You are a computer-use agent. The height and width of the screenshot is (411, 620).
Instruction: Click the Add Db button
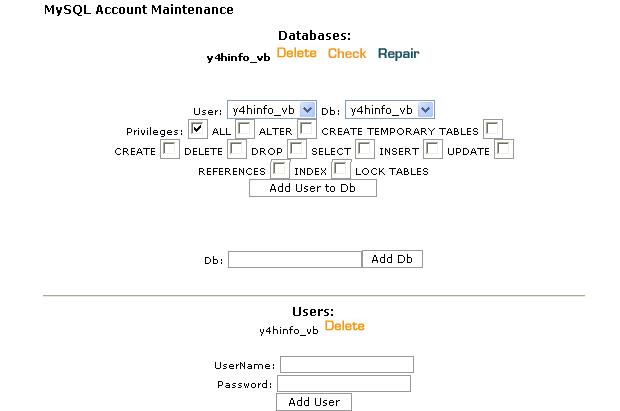click(392, 259)
